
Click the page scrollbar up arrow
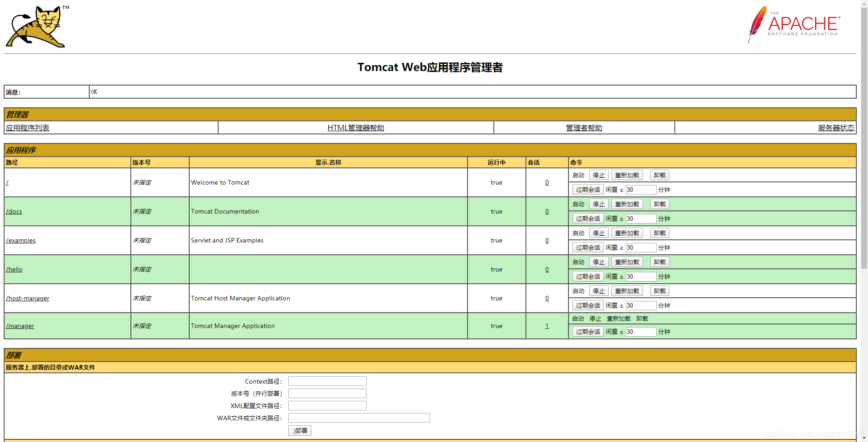pos(864,4)
